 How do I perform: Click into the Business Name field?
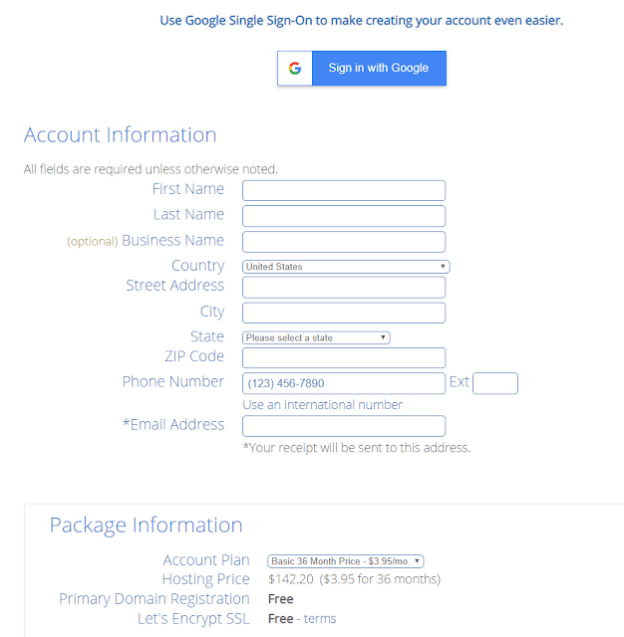tap(344, 242)
